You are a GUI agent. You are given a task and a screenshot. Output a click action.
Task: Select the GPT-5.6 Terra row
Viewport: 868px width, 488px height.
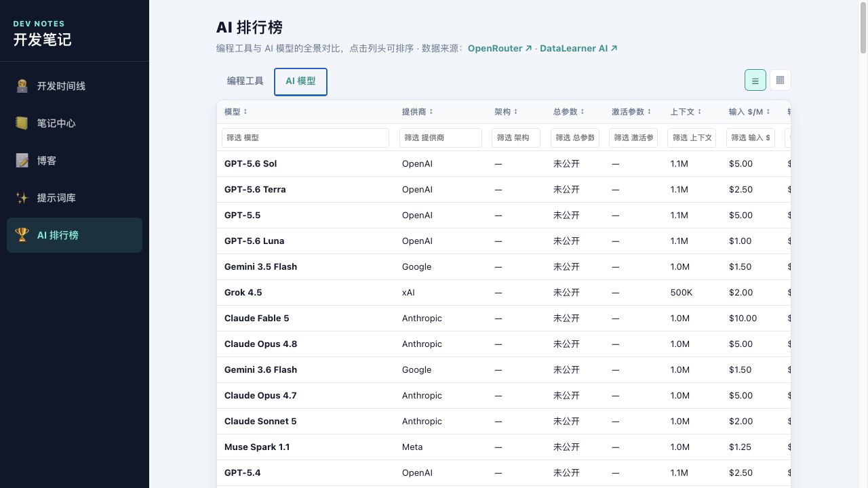coord(504,190)
